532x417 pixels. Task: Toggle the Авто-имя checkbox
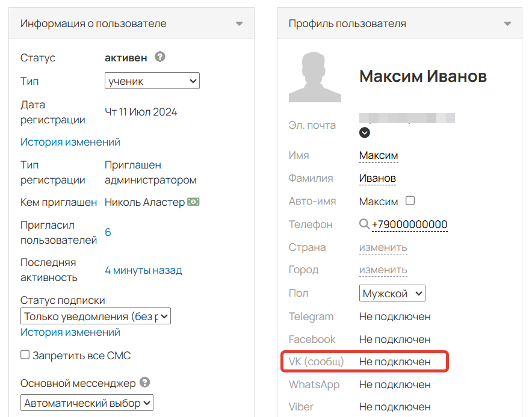(410, 200)
